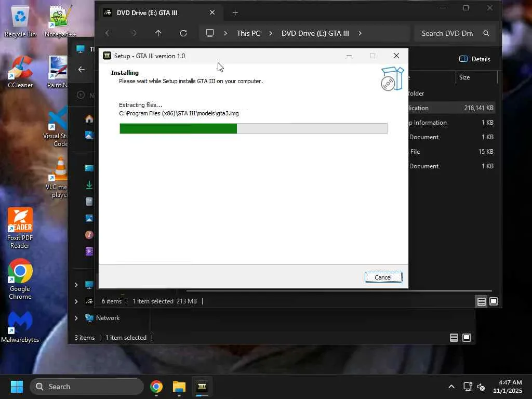The width and height of the screenshot is (532, 399).
Task: Focus the Search DVD Drive field
Action: pyautogui.click(x=447, y=33)
